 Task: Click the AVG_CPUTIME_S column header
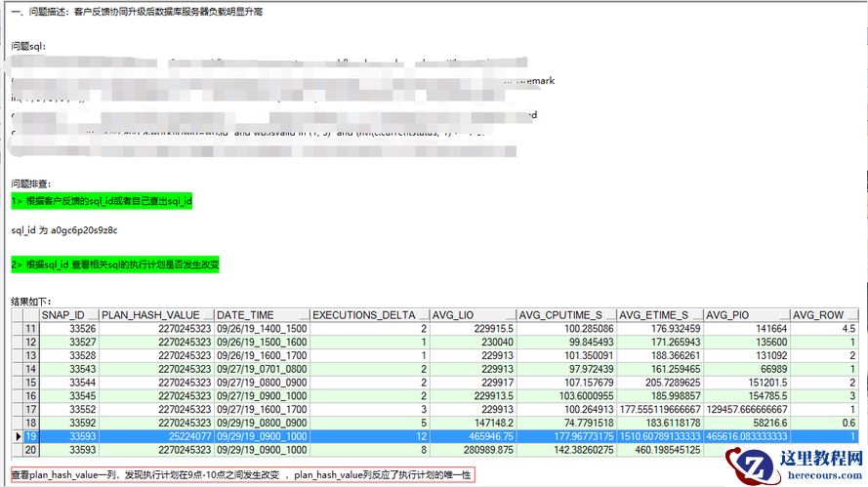[566, 315]
